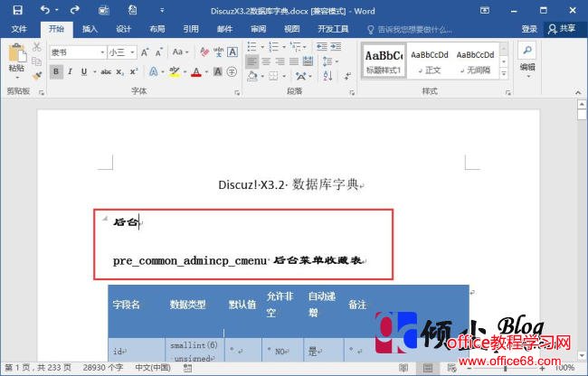The height and width of the screenshot is (376, 588).
Task: Cut selection using the scissors icon
Action: tap(37, 47)
